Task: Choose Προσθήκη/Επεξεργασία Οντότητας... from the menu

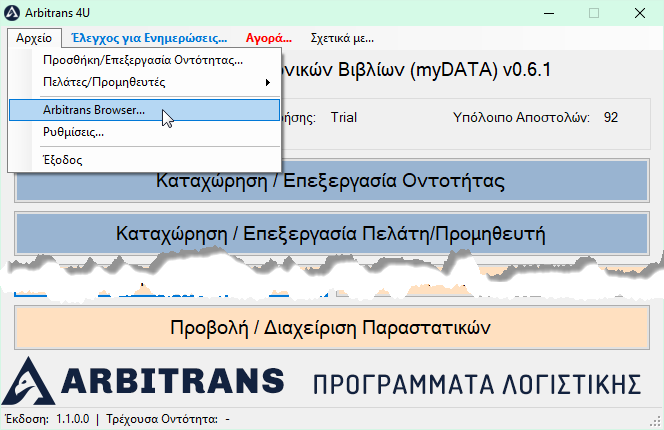Action: [x=144, y=60]
